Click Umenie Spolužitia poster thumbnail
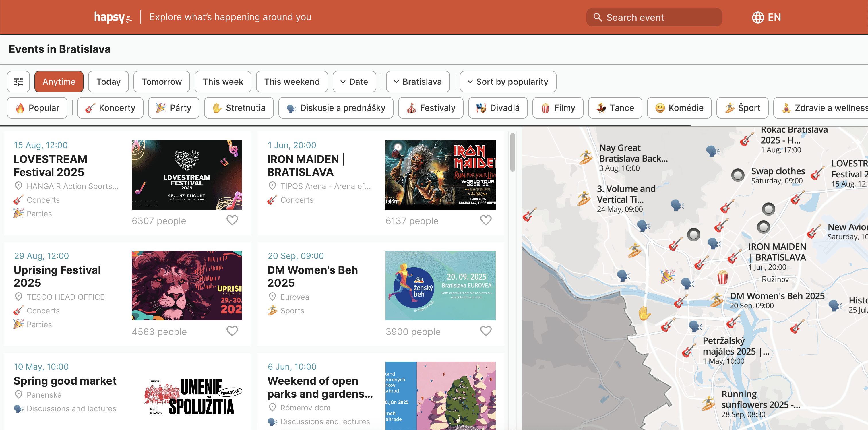 (187, 396)
